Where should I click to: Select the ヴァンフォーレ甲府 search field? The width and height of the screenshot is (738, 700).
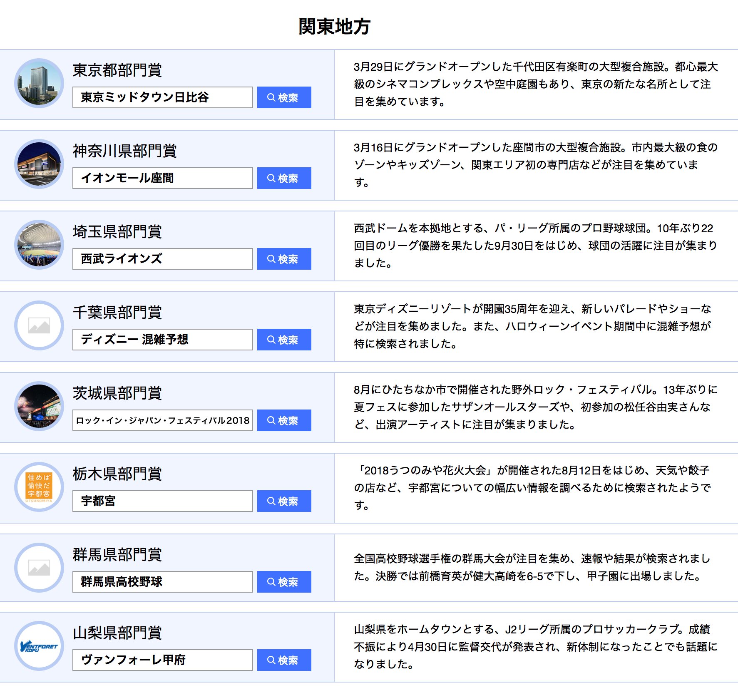(x=163, y=660)
